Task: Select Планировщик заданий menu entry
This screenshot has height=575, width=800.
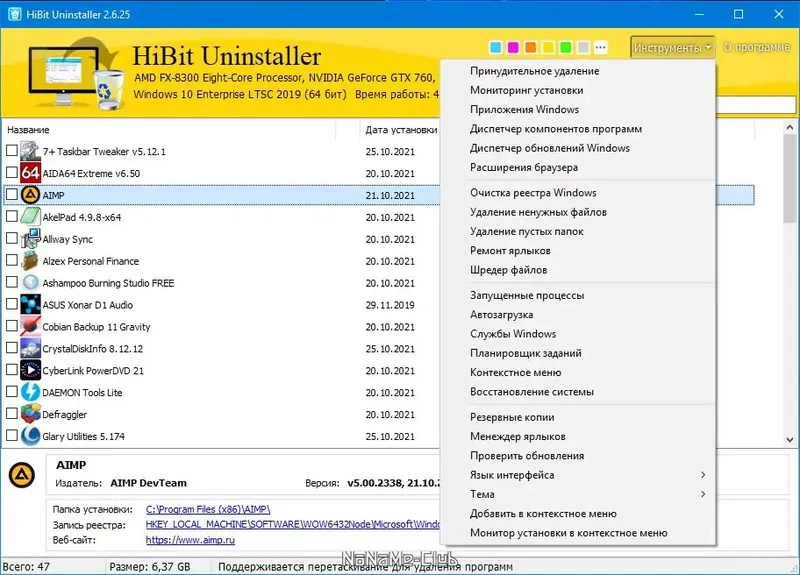Action: [578, 353]
